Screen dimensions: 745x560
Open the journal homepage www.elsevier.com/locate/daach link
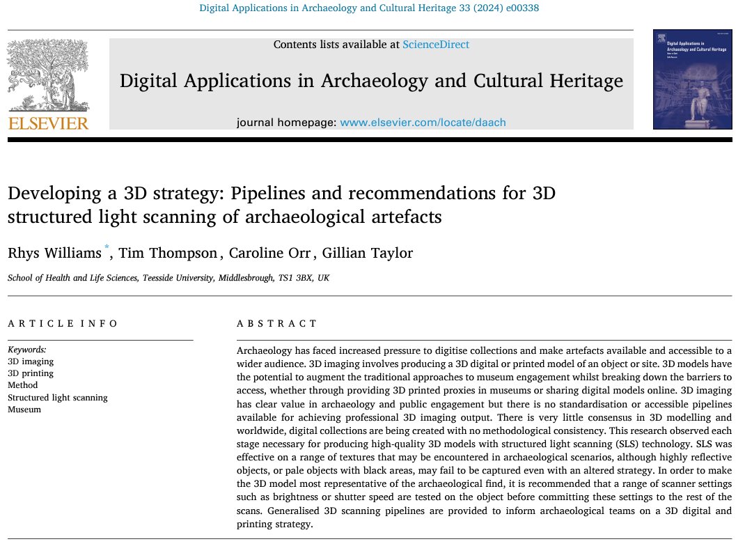point(423,122)
